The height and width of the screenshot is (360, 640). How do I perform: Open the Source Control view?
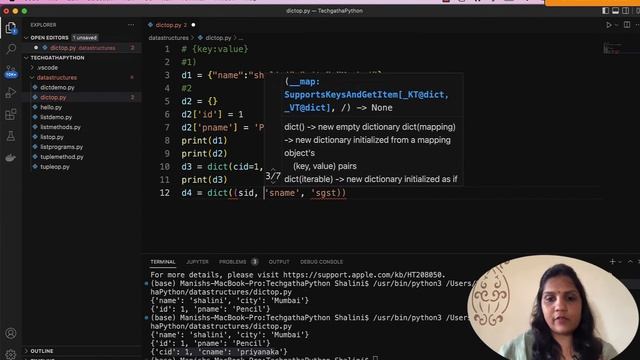pos(11,71)
